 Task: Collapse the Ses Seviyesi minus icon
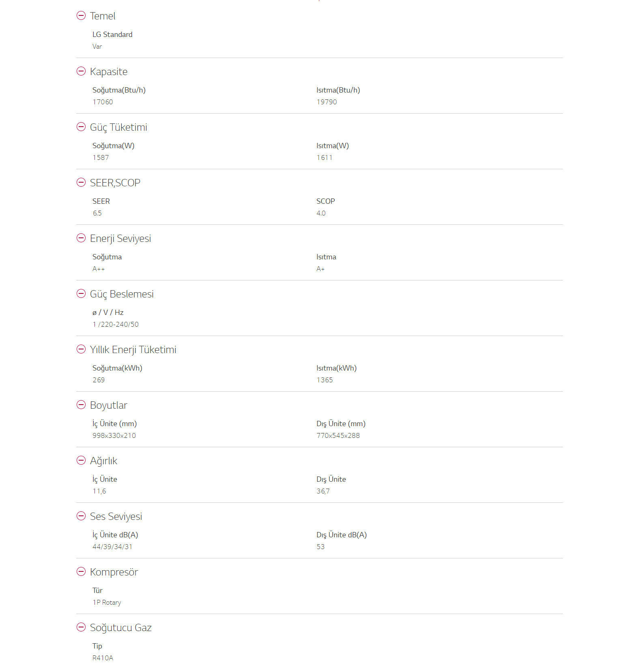click(81, 516)
